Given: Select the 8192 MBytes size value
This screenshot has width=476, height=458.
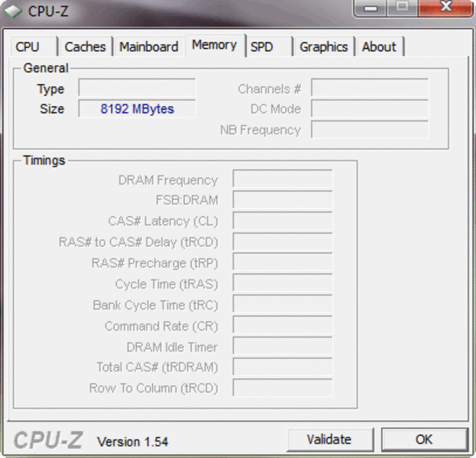Looking at the screenshot, I should tap(138, 108).
